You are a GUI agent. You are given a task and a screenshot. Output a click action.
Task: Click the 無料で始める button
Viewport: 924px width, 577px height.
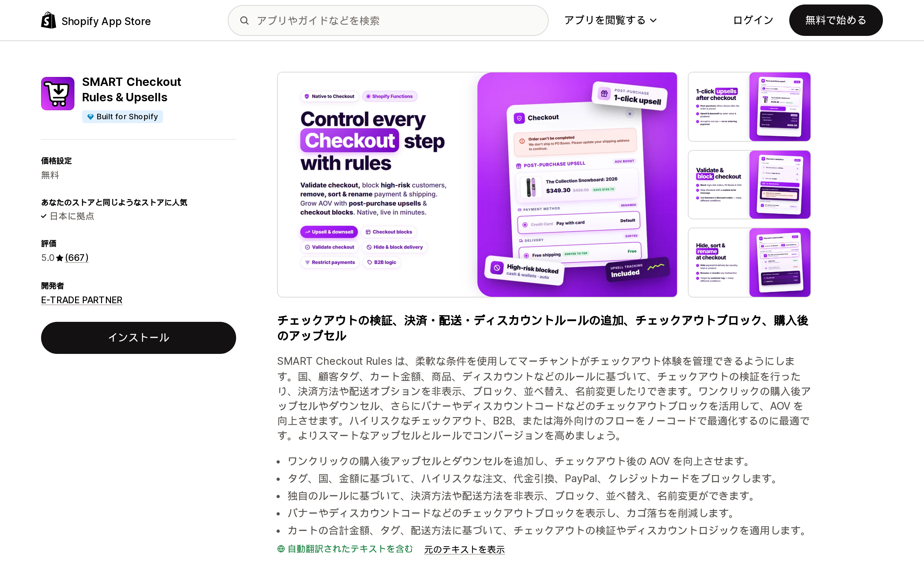[836, 20]
